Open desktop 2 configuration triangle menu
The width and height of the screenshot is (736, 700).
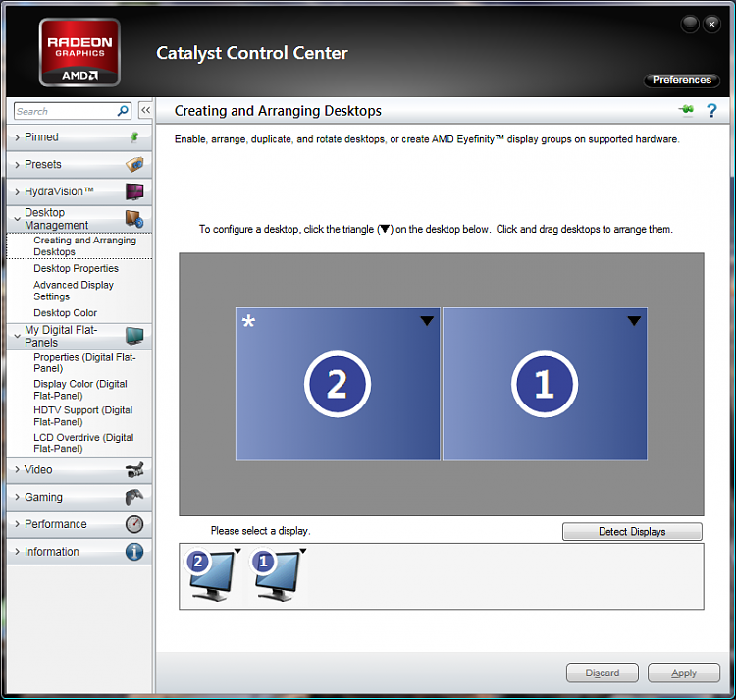pyautogui.click(x=427, y=321)
